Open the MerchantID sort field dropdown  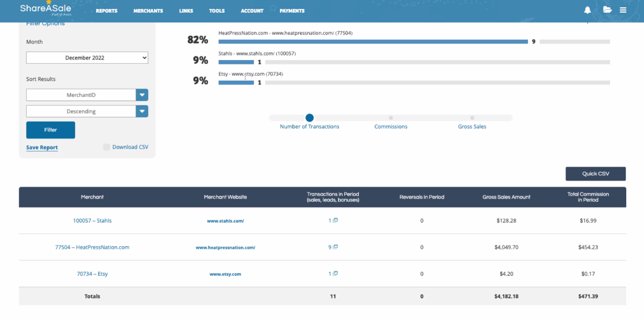(87, 95)
